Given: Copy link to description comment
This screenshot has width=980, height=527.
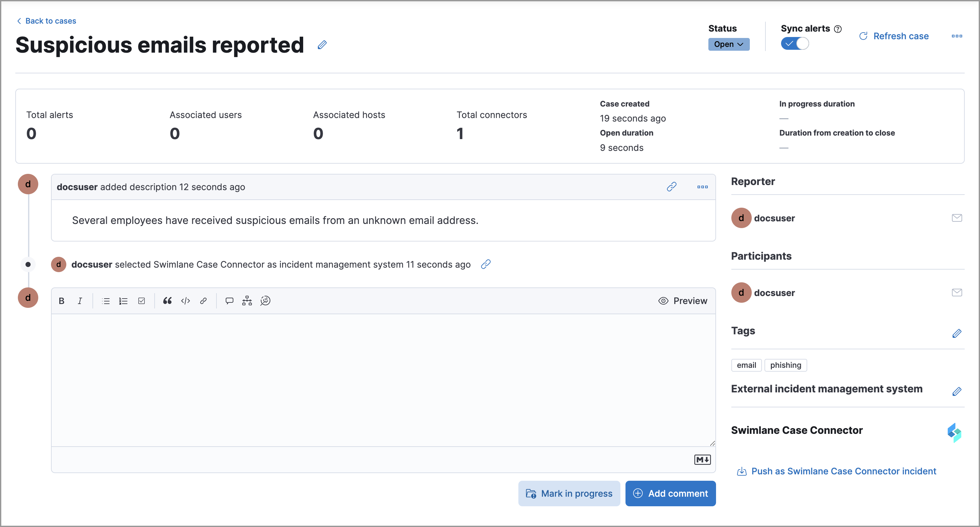Looking at the screenshot, I should [x=671, y=187].
